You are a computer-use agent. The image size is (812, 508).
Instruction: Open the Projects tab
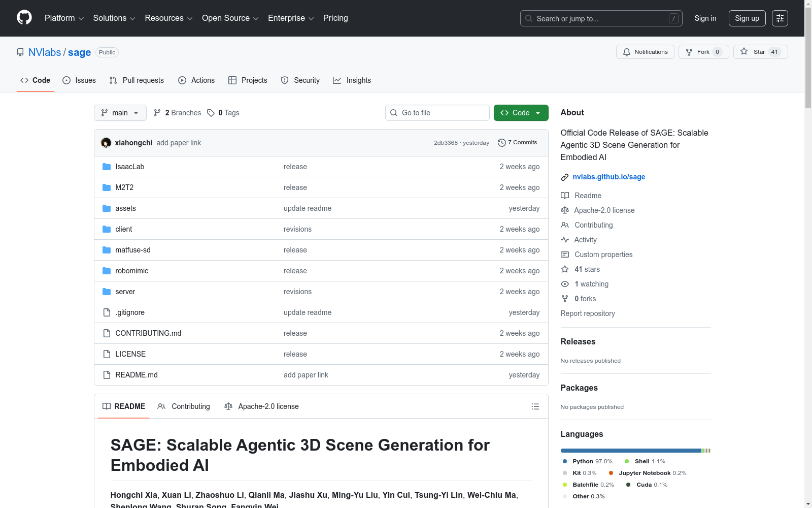[x=248, y=80]
